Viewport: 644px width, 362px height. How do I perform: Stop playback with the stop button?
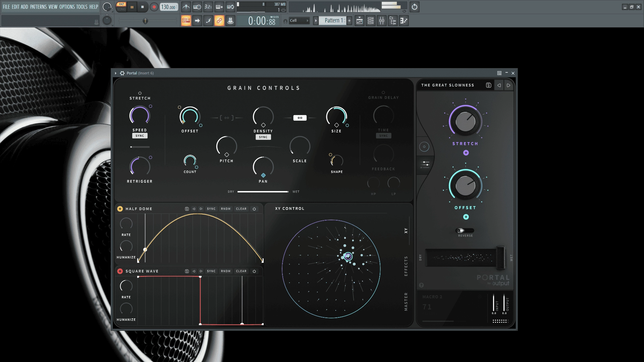coord(143,7)
